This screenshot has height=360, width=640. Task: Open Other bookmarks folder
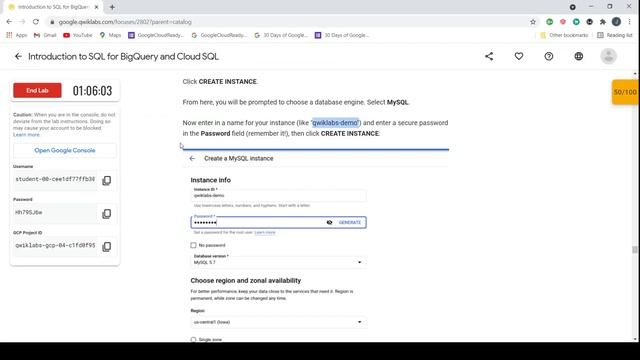[x=564, y=35]
